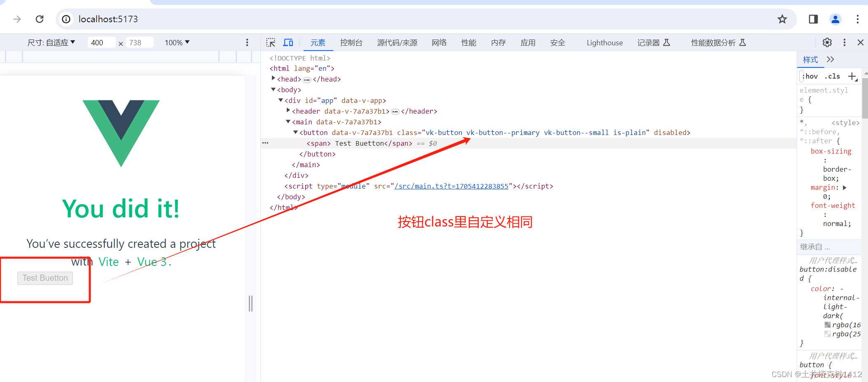Screen dimensions: 868x382
Task: Collapse the main element node
Action: tap(288, 121)
